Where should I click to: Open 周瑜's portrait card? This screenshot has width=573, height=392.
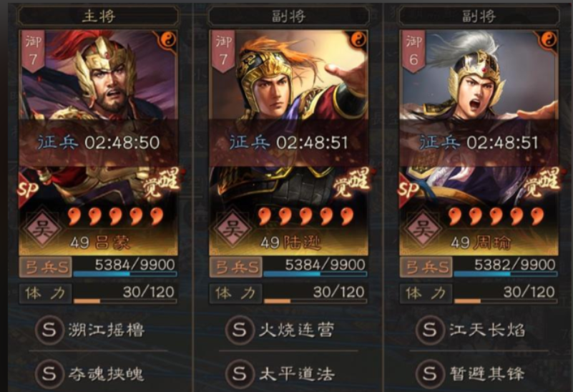tap(479, 142)
